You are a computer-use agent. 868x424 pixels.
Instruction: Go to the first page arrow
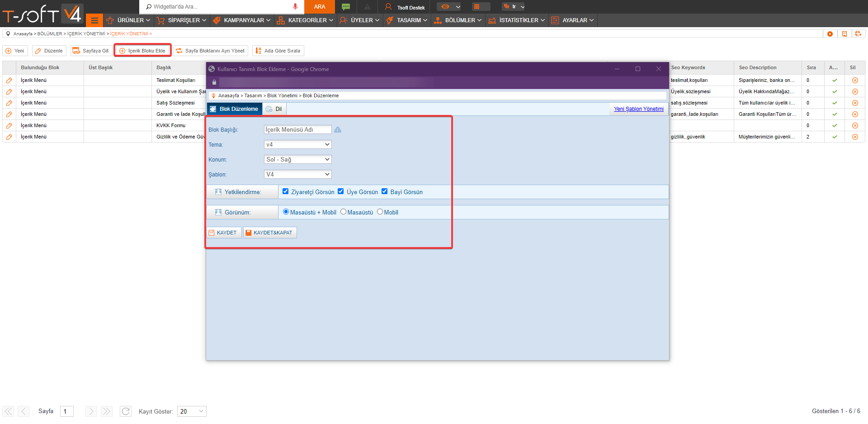click(8, 411)
